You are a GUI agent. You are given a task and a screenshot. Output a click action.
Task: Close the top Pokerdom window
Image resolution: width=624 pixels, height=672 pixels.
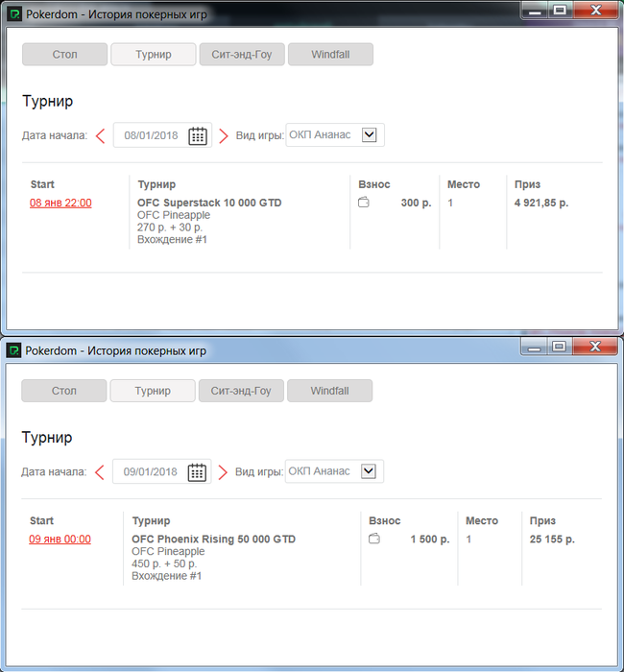[596, 11]
